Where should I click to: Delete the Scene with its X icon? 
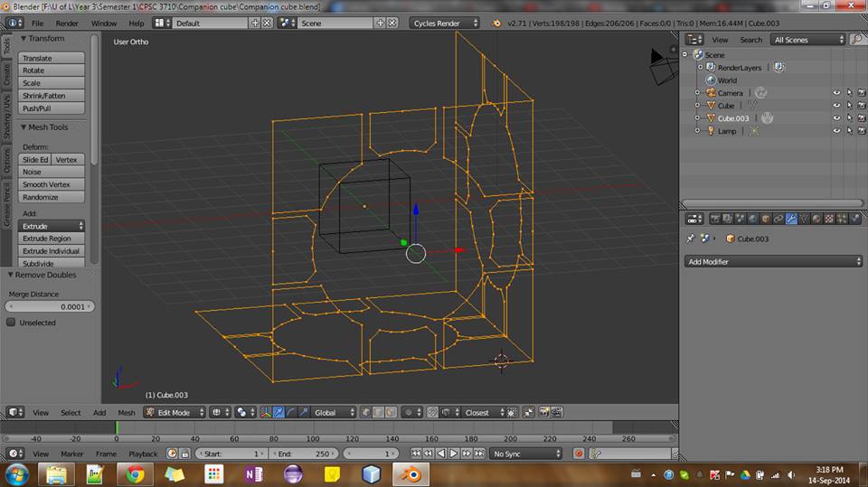point(392,23)
